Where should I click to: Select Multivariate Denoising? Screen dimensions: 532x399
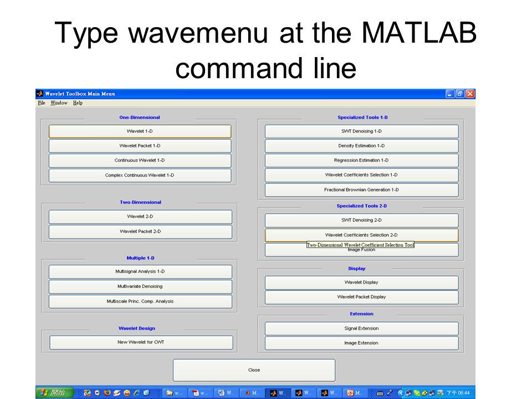click(x=140, y=287)
